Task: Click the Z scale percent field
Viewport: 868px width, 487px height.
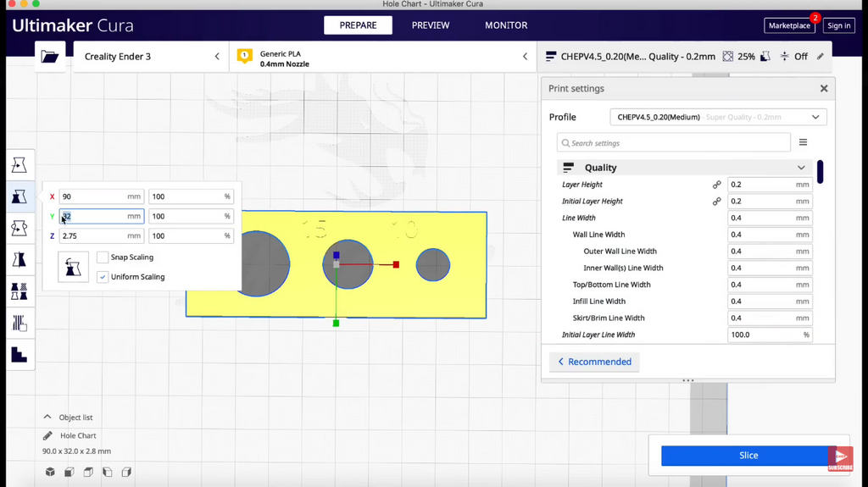Action: (x=191, y=235)
